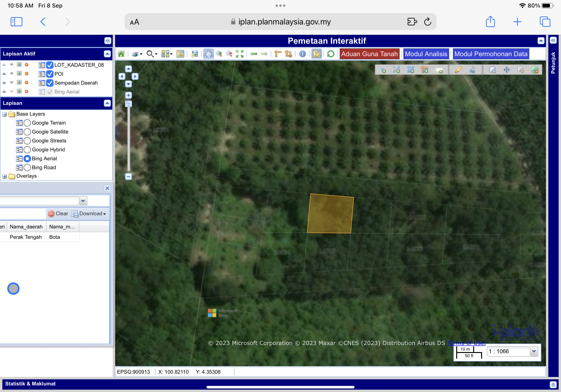Open the map scale dropdown
The height and width of the screenshot is (392, 561).
tap(534, 351)
